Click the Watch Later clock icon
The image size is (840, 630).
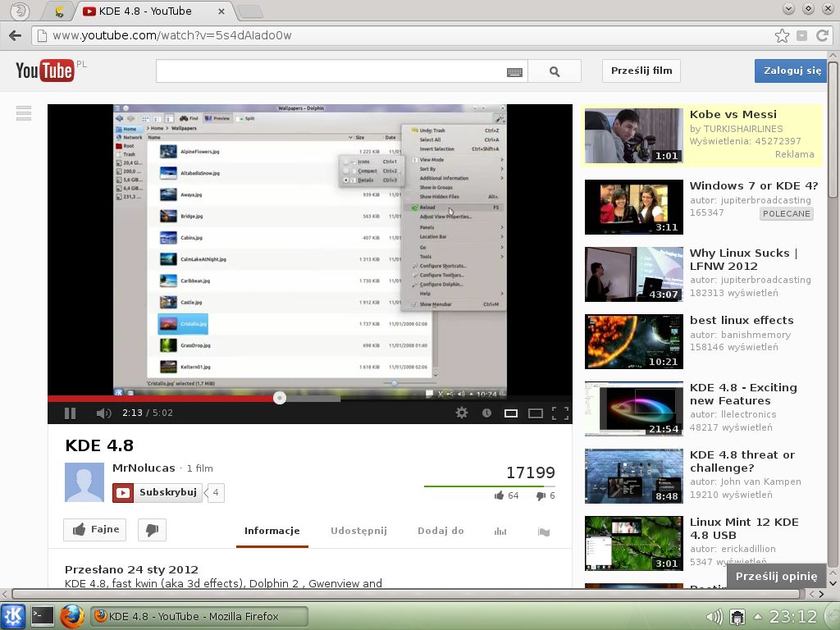[486, 413]
